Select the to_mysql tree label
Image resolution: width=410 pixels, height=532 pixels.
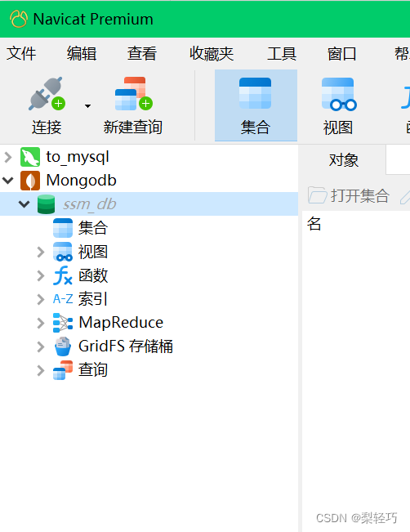tap(78, 157)
